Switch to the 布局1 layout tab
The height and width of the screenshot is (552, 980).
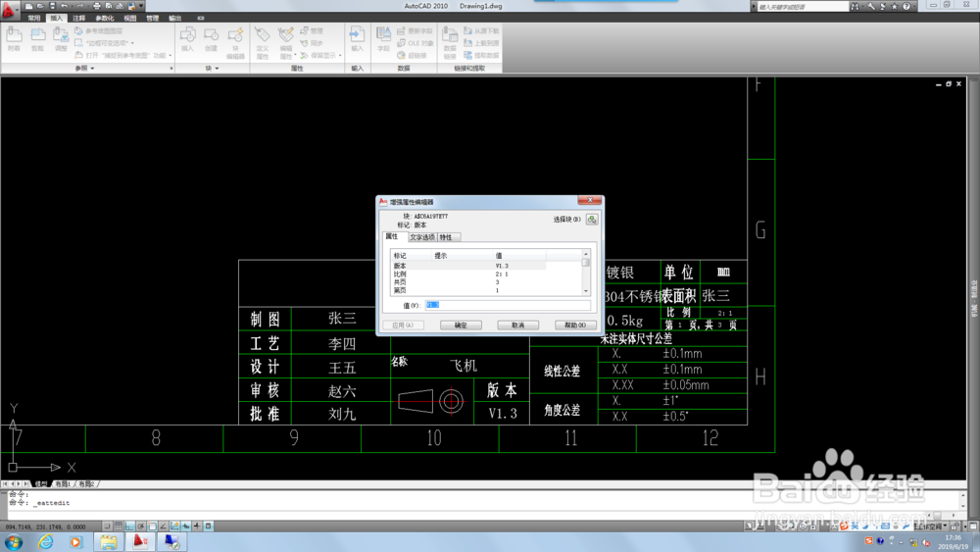(x=63, y=484)
